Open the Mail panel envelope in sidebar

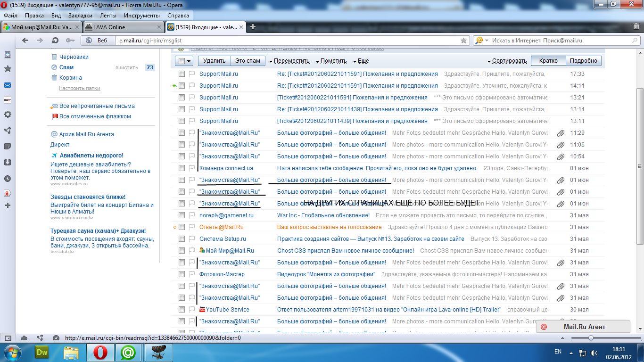(8, 85)
